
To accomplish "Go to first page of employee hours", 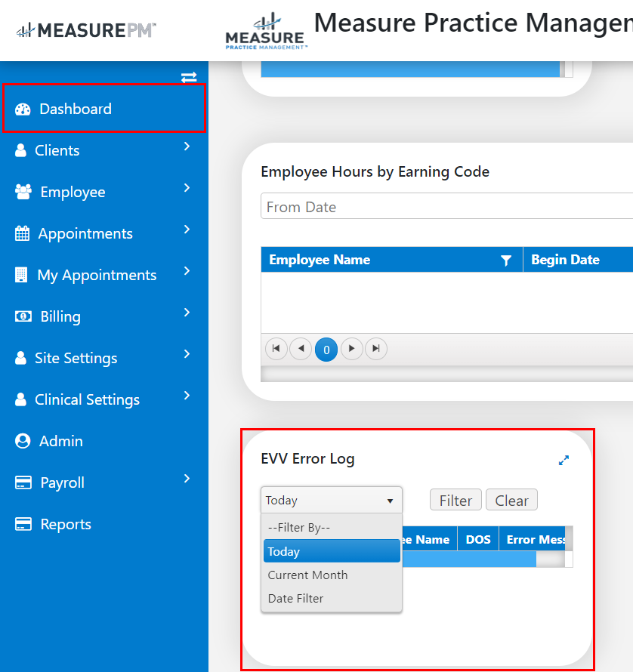I will tap(276, 349).
